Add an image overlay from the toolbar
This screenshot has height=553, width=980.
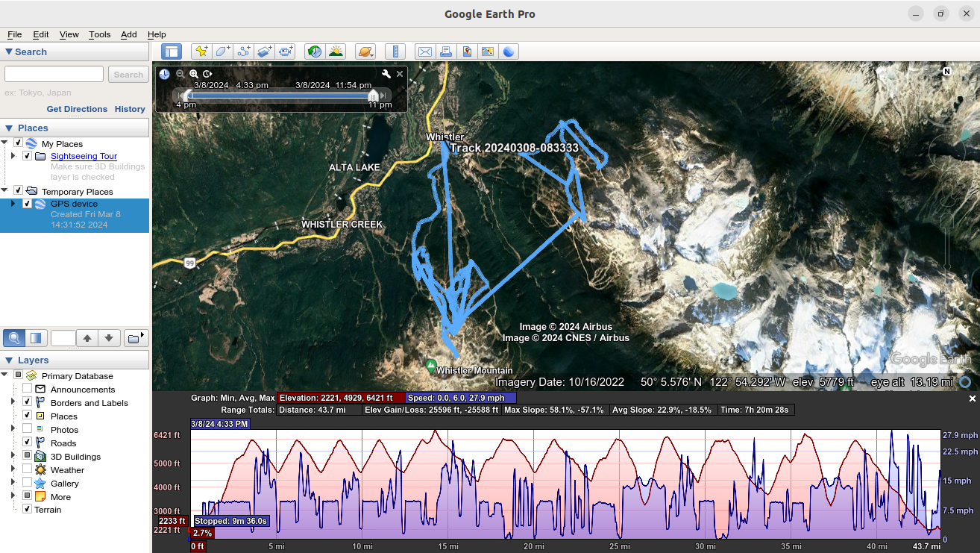click(265, 51)
